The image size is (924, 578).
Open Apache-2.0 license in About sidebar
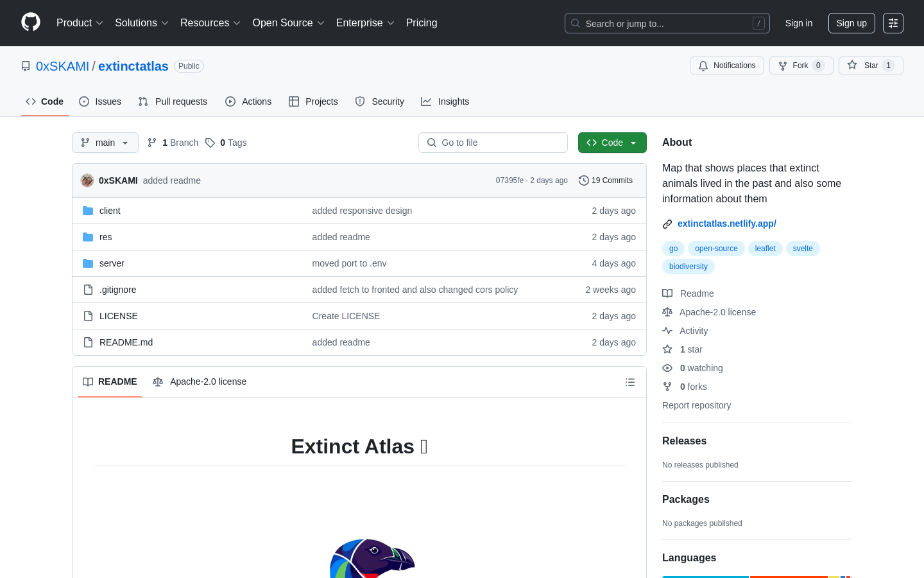click(x=709, y=312)
